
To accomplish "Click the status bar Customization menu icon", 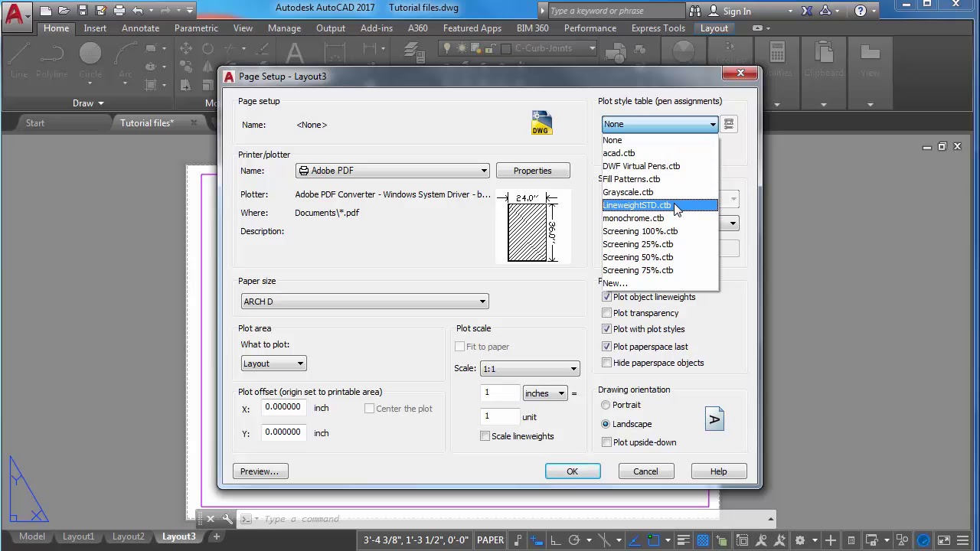I will [x=964, y=540].
